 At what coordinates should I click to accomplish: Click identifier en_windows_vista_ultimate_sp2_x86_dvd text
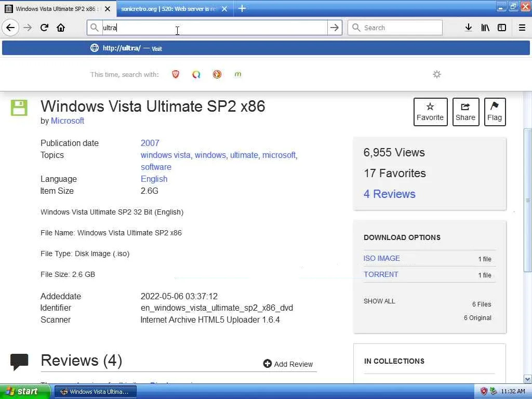[x=217, y=308]
